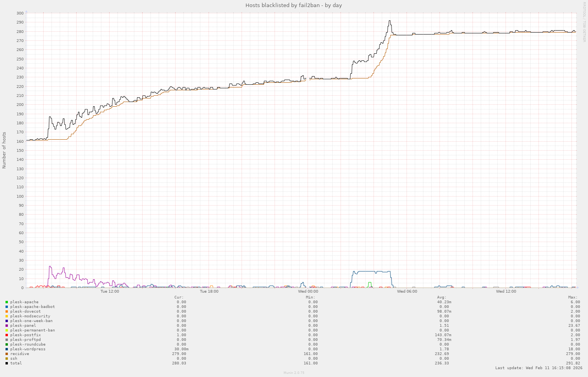The width and height of the screenshot is (588, 377).
Task: Click the black total legend swatch
Action: pyautogui.click(x=7, y=363)
